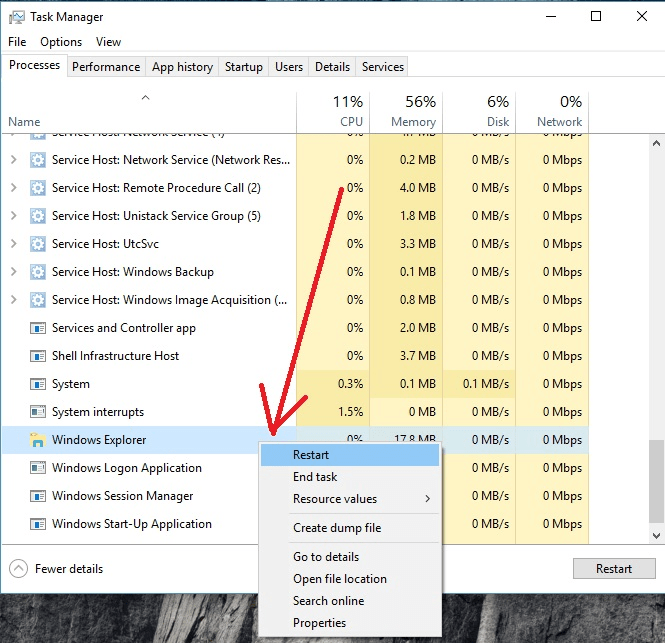Viewport: 665px width, 643px height.
Task: Select the Windows Explorer process row
Action: coord(295,440)
